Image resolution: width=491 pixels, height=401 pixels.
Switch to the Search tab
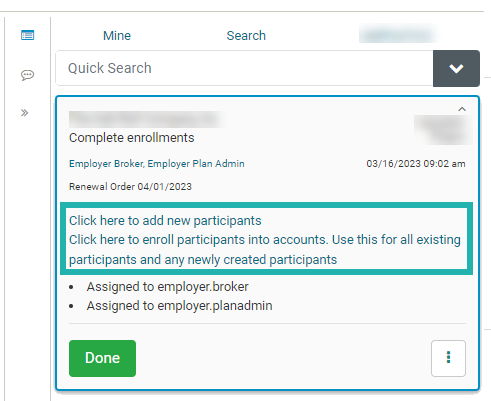[246, 35]
